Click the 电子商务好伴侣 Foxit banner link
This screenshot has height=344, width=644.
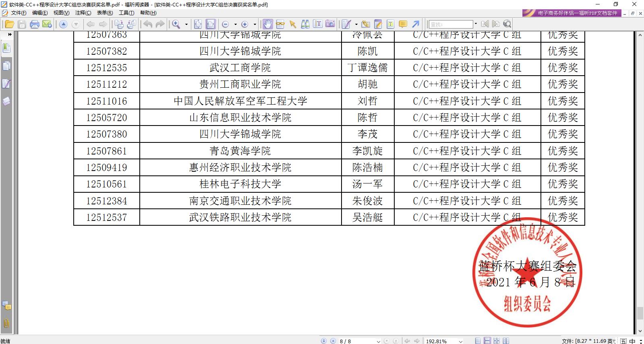tap(572, 13)
